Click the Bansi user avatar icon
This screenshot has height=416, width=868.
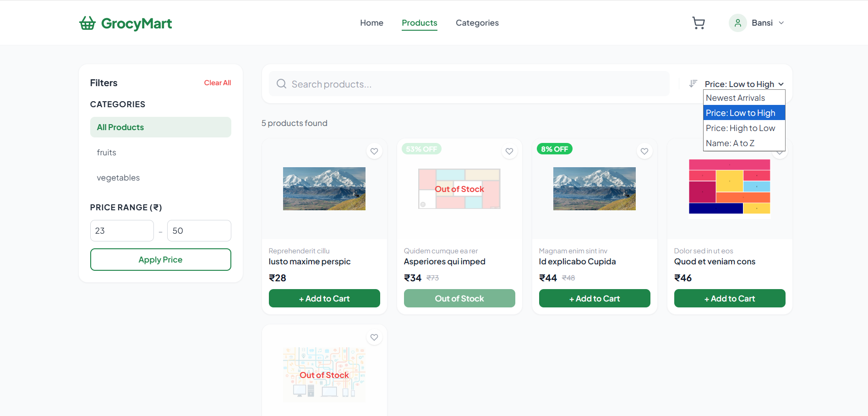[738, 23]
